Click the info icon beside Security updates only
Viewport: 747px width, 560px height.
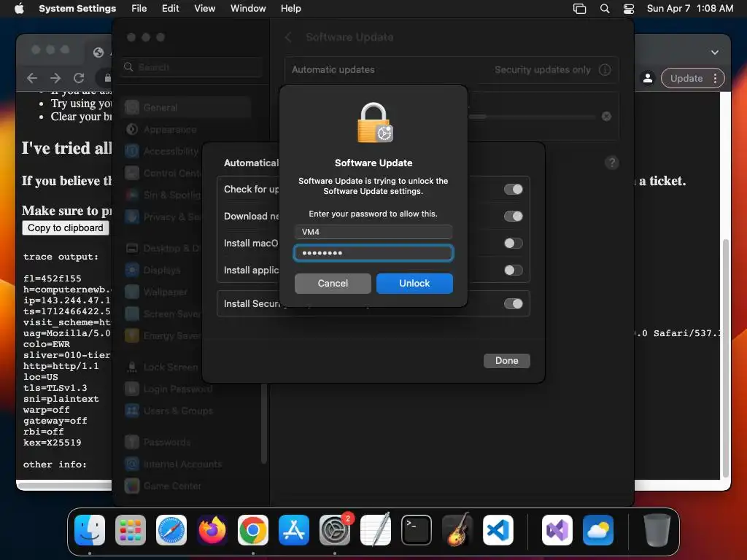(x=605, y=70)
